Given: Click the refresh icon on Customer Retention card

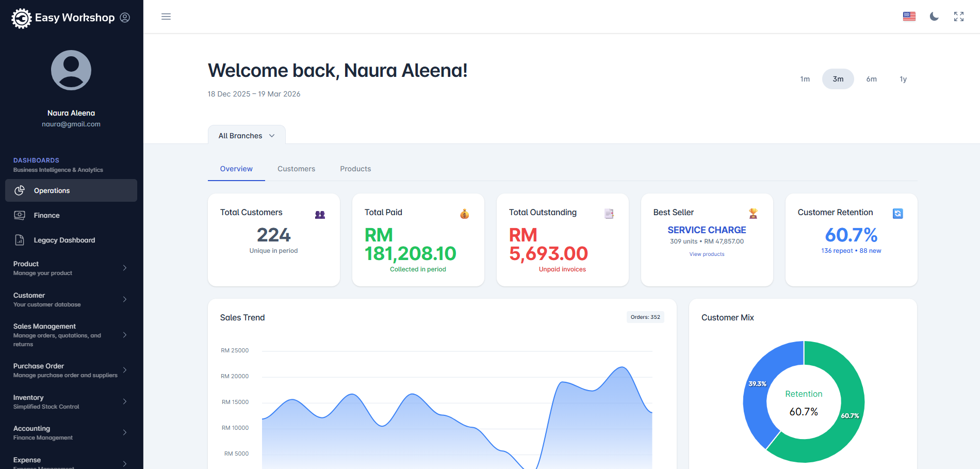Looking at the screenshot, I should (x=897, y=213).
